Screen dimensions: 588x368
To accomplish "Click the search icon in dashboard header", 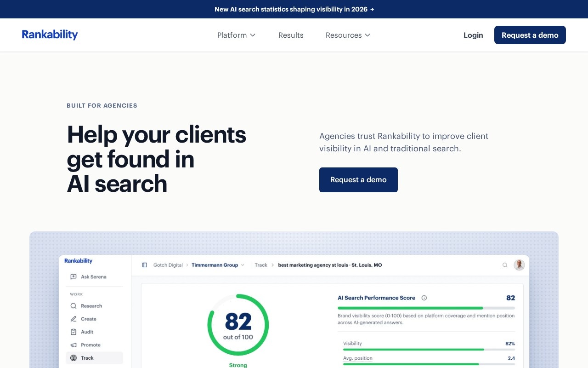I will [505, 265].
